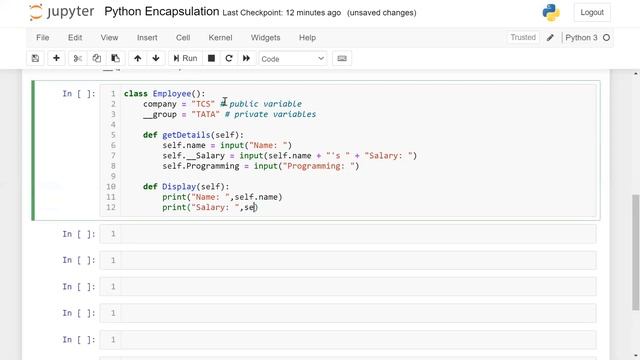Click the print("Salary: ") line
The width and height of the screenshot is (640, 360).
(x=210, y=207)
